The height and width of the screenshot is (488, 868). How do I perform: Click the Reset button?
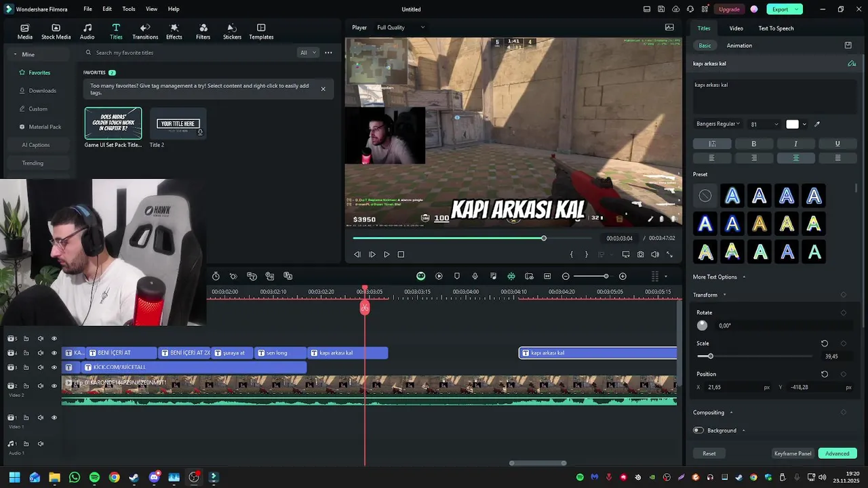[x=709, y=453]
